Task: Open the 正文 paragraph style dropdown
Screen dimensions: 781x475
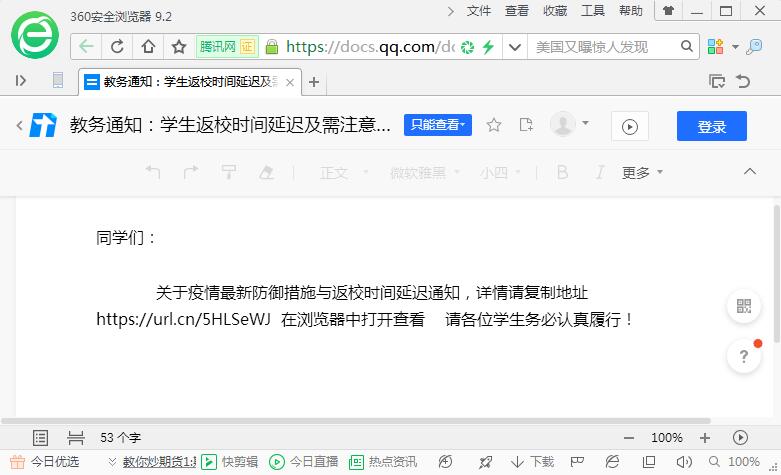Action: click(x=344, y=173)
